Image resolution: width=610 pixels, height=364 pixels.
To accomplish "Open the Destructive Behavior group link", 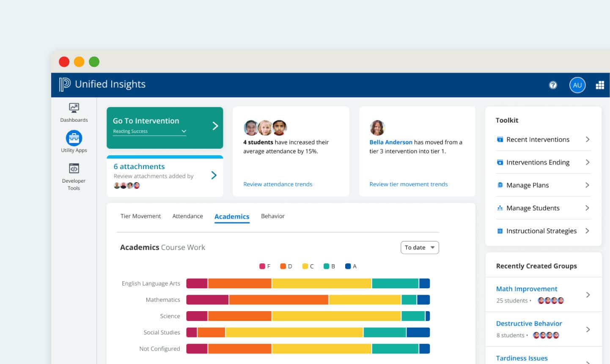I will 529,323.
